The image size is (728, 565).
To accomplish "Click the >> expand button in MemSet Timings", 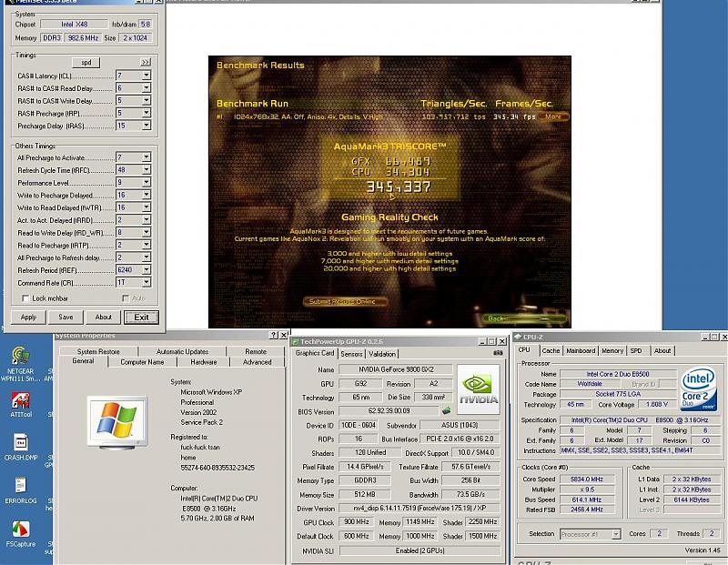I will pyautogui.click(x=146, y=62).
